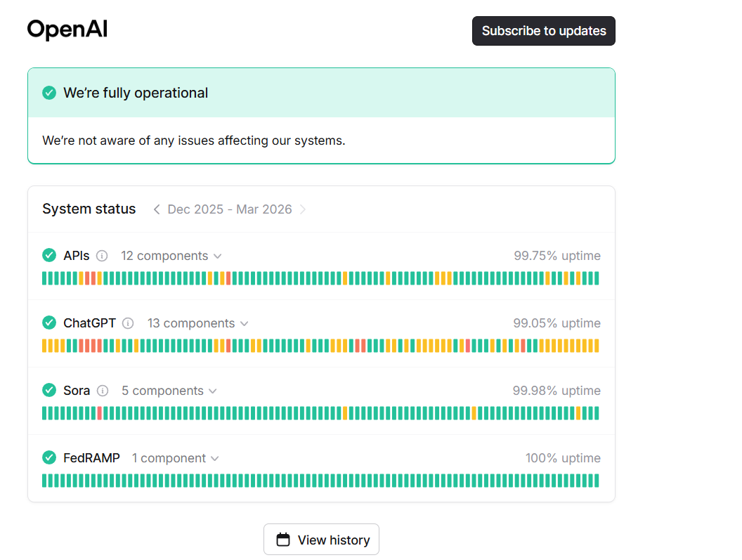The width and height of the screenshot is (742, 560).
Task: Click the info icon next to APIs
Action: 102,256
